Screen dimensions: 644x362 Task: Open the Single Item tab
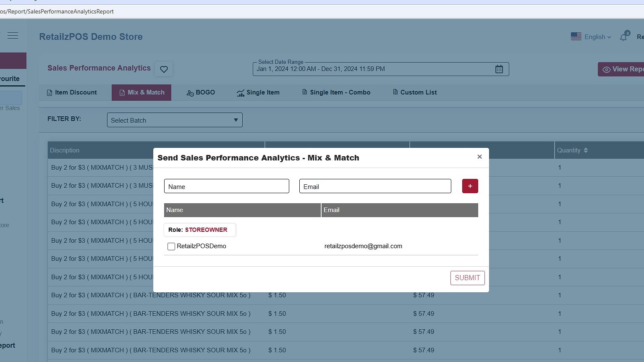pyautogui.click(x=258, y=92)
